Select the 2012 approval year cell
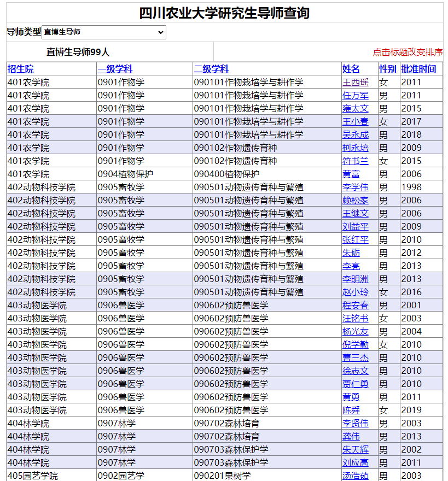Image resolution: width=448 pixels, height=481 pixels. coord(421,253)
